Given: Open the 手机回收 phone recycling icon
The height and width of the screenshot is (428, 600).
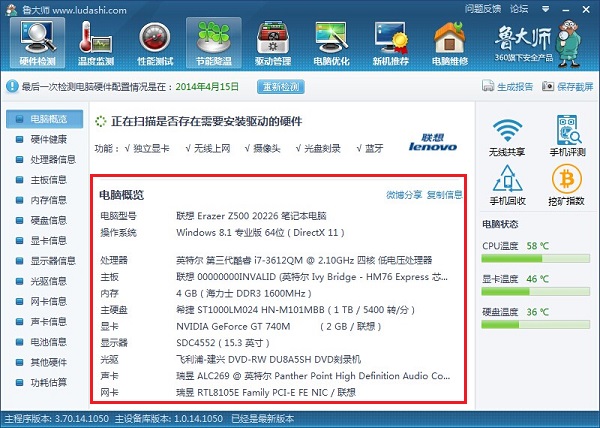Looking at the screenshot, I should (x=509, y=187).
